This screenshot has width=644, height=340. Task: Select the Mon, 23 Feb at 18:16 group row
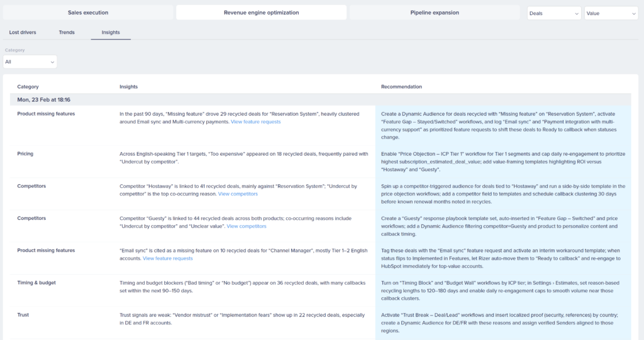pyautogui.click(x=43, y=100)
